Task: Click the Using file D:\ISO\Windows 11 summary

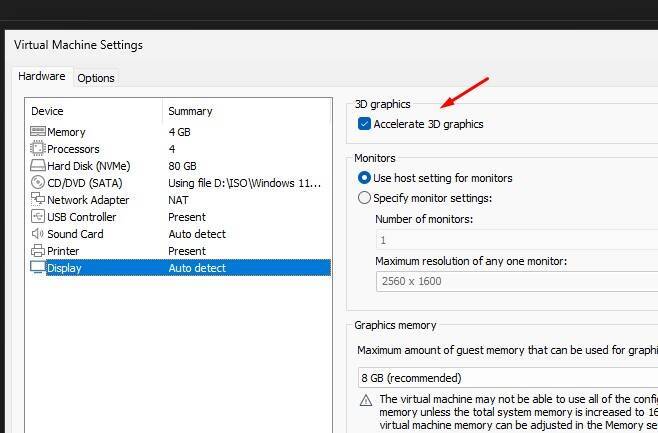Action: pyautogui.click(x=245, y=183)
